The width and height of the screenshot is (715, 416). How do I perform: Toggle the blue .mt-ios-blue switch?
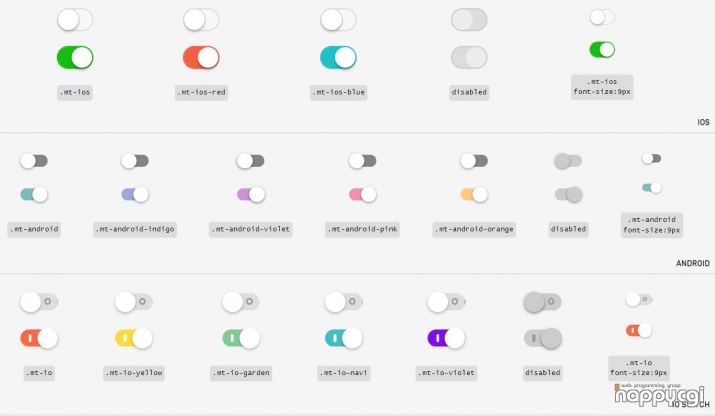338,57
